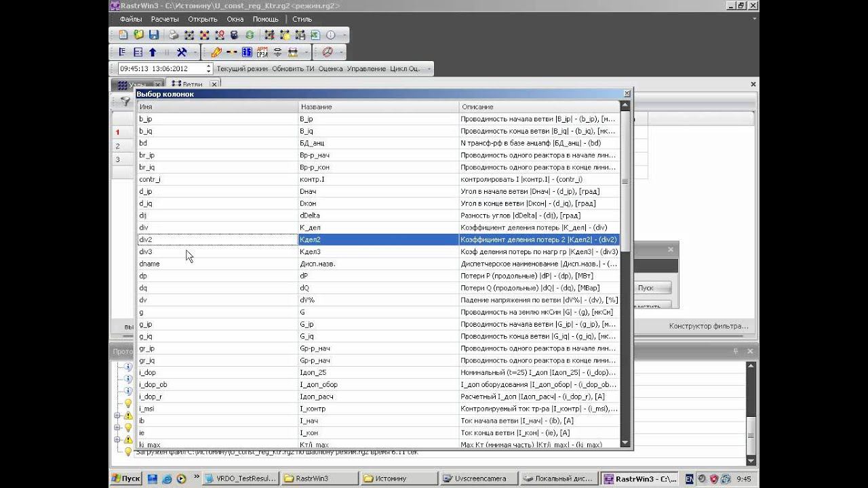Click the Save floppy disk icon
The height and width of the screenshot is (488, 868).
[154, 35]
